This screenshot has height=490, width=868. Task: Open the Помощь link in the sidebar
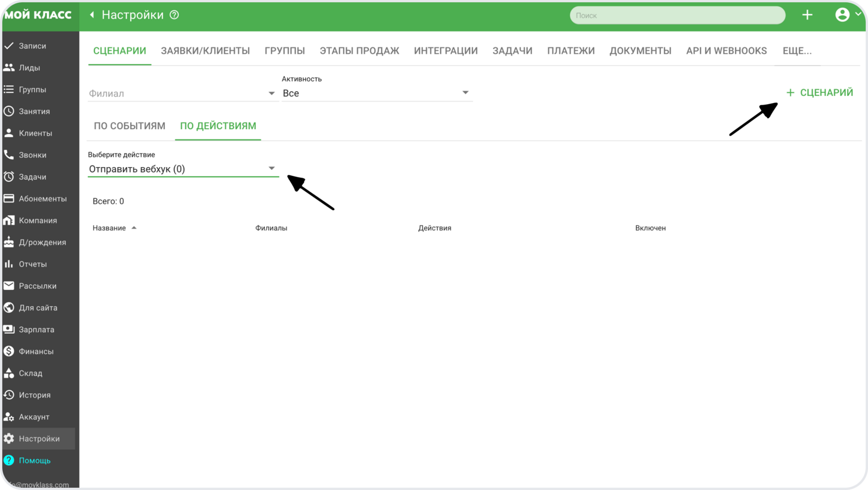35,460
